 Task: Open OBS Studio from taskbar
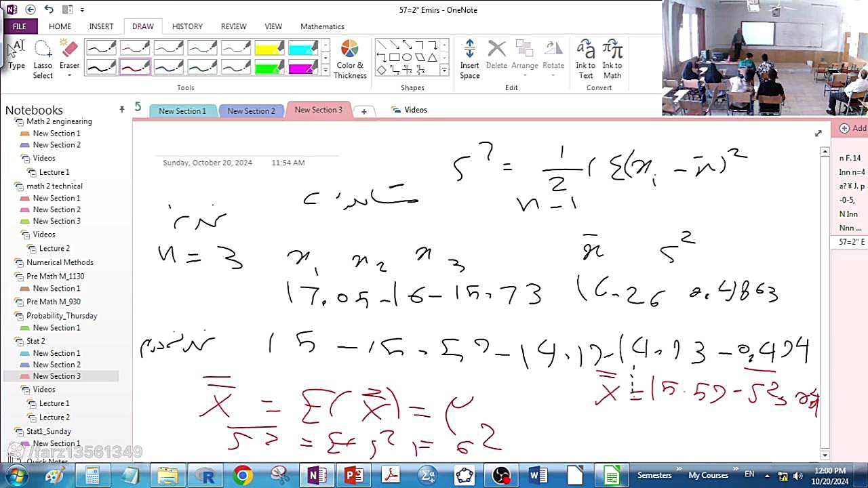(x=501, y=476)
